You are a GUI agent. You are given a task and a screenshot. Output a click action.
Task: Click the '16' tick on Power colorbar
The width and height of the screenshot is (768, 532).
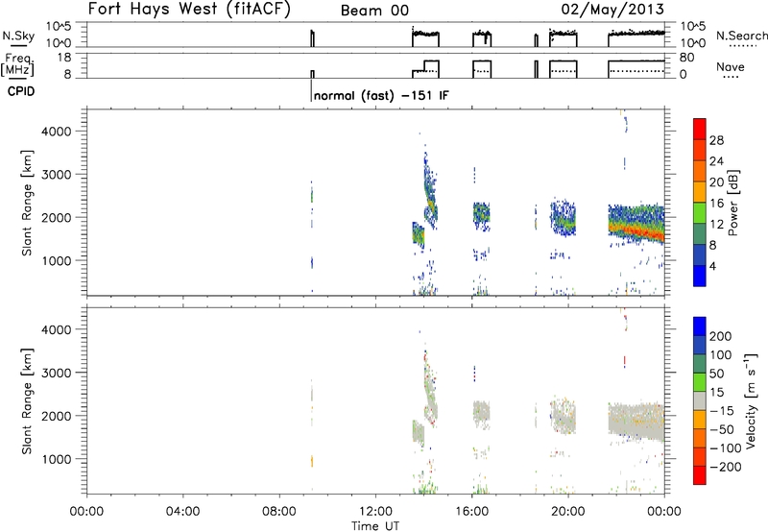click(x=716, y=204)
